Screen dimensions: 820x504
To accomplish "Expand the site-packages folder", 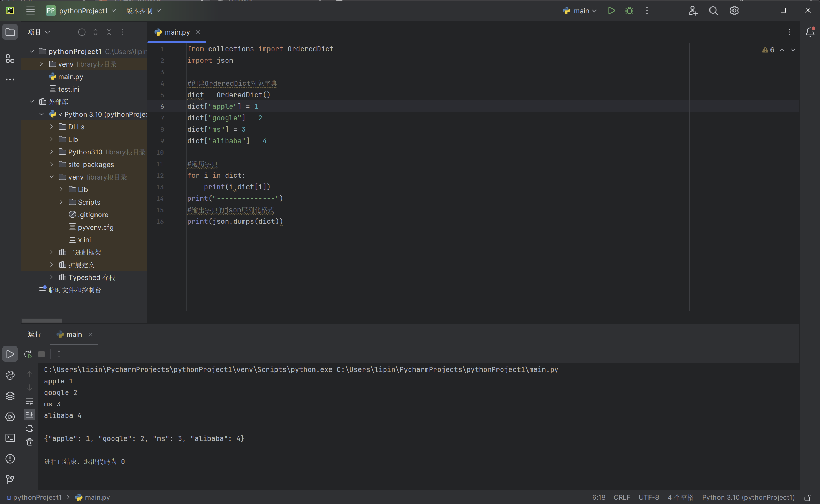I will 52,165.
